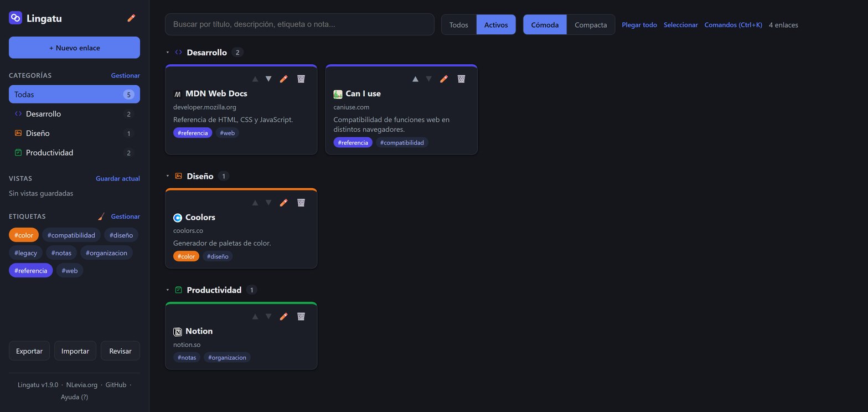Add a link with Nuevo enlace
Screen dimensions: 868x412
pos(74,48)
